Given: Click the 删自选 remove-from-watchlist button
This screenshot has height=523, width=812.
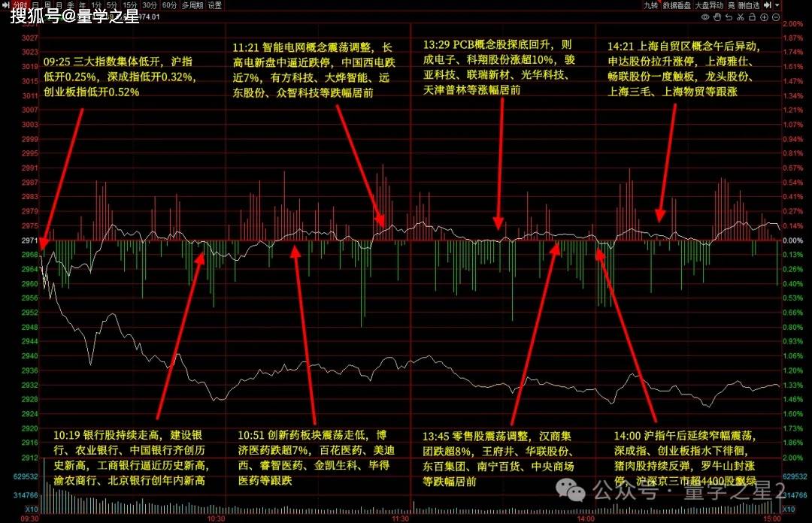Looking at the screenshot, I should pos(749,5).
